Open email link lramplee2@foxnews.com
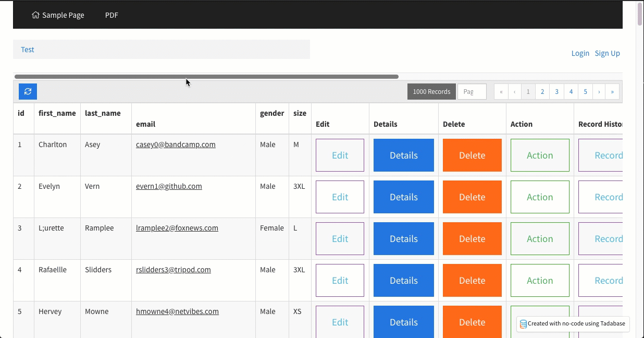The image size is (644, 338). (x=177, y=228)
